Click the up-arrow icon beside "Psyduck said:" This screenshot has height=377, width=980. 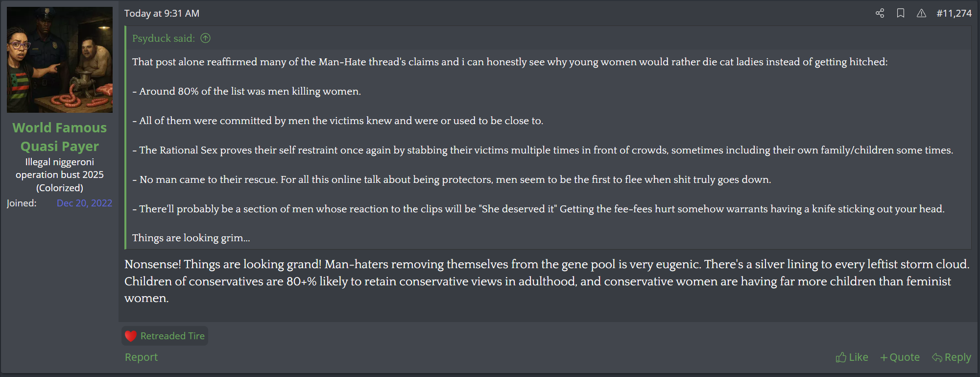(206, 38)
